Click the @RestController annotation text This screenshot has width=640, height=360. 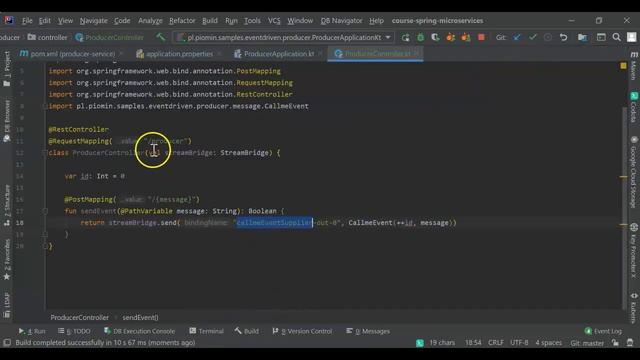point(78,129)
